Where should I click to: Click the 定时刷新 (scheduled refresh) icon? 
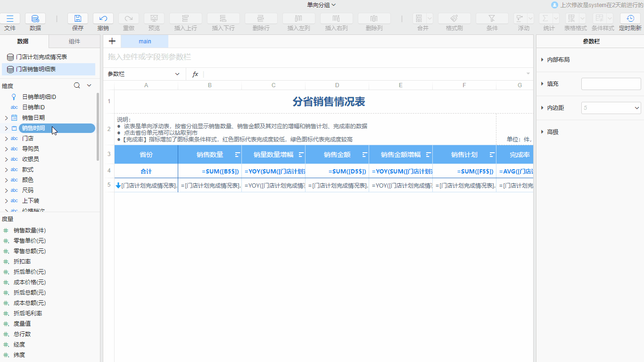pyautogui.click(x=630, y=19)
